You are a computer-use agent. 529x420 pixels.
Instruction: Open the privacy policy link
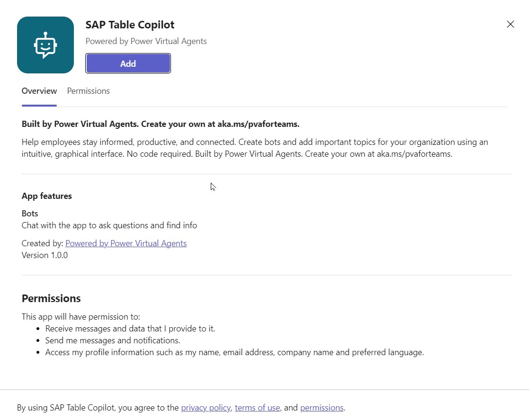click(206, 408)
